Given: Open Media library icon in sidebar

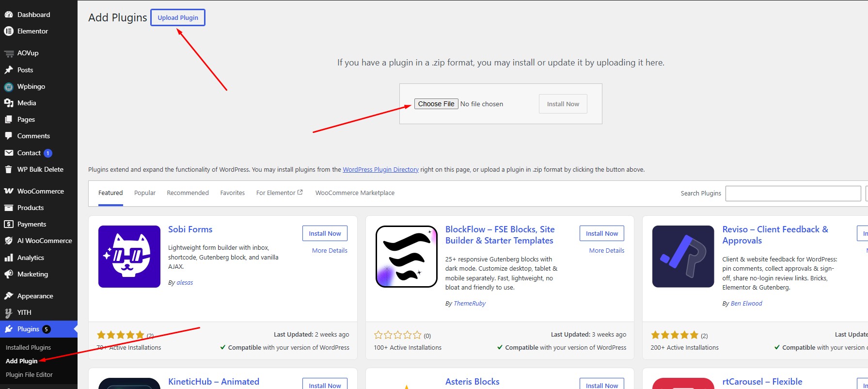Looking at the screenshot, I should [9, 103].
